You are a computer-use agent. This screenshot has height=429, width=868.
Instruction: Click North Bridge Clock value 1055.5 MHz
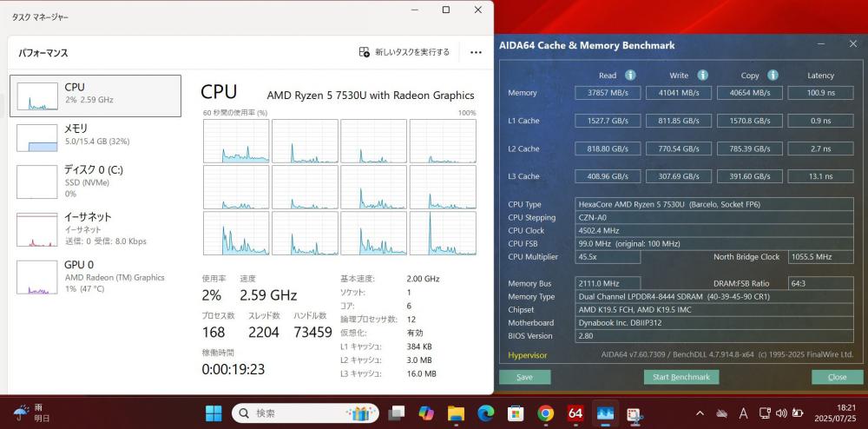pos(820,257)
